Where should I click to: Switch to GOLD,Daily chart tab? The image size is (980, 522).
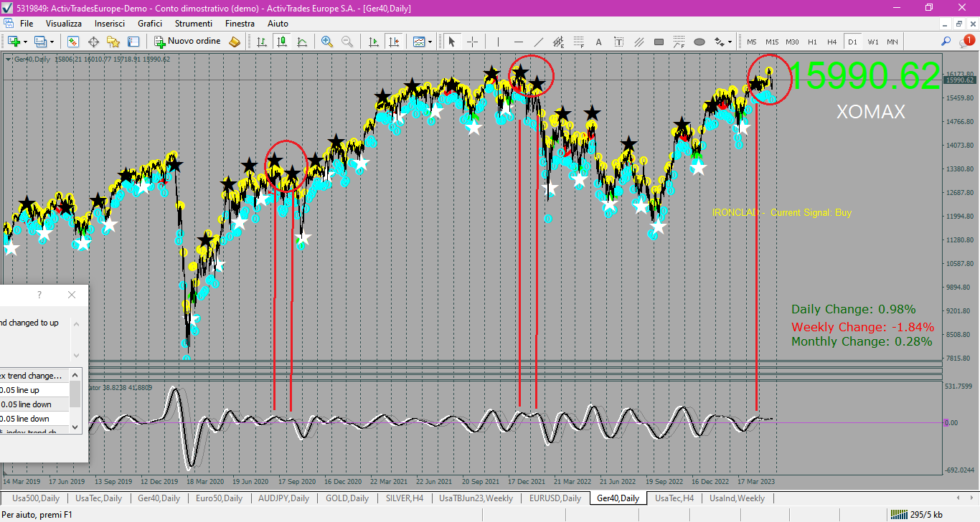pyautogui.click(x=347, y=498)
